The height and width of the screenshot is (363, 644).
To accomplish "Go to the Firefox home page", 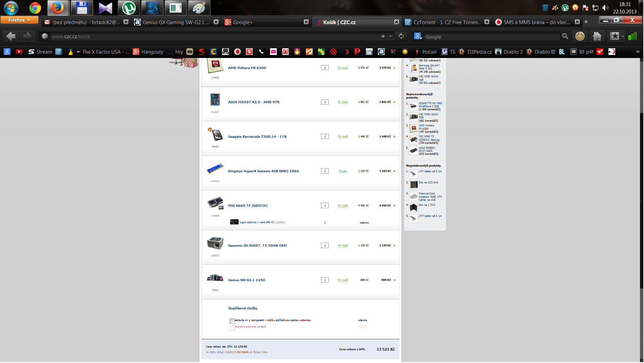I will [597, 36].
